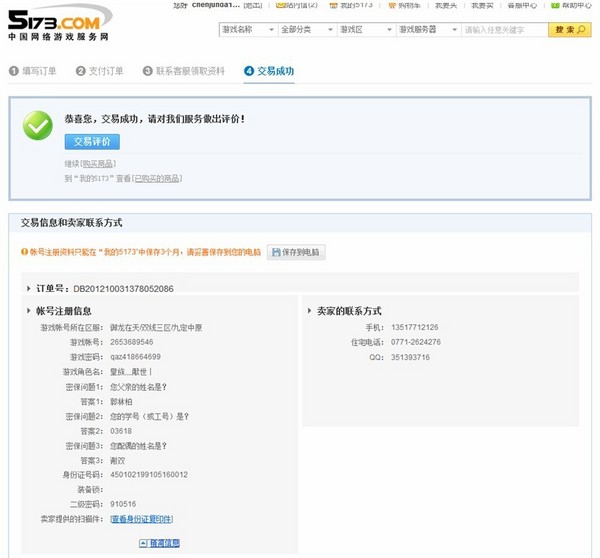This screenshot has width=600, height=558.
Task: Collapse the 帐号注册信息 section arrow
Action: coord(28,311)
